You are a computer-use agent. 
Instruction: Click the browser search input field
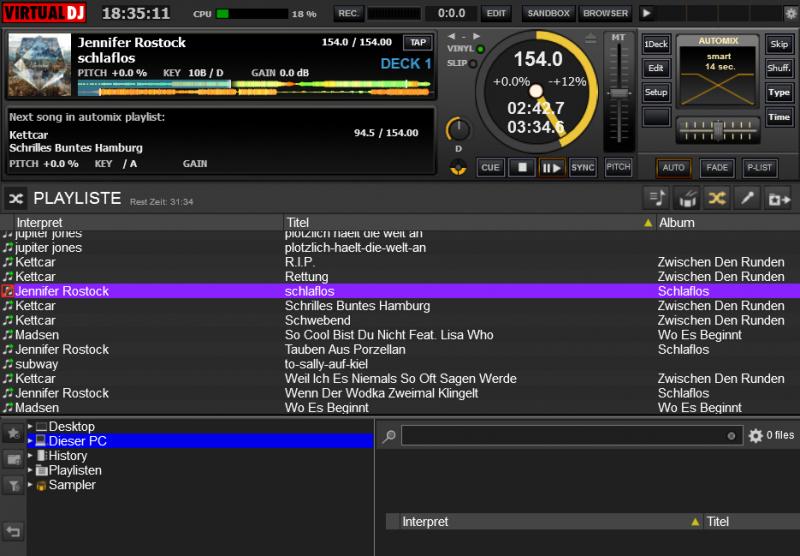click(571, 436)
